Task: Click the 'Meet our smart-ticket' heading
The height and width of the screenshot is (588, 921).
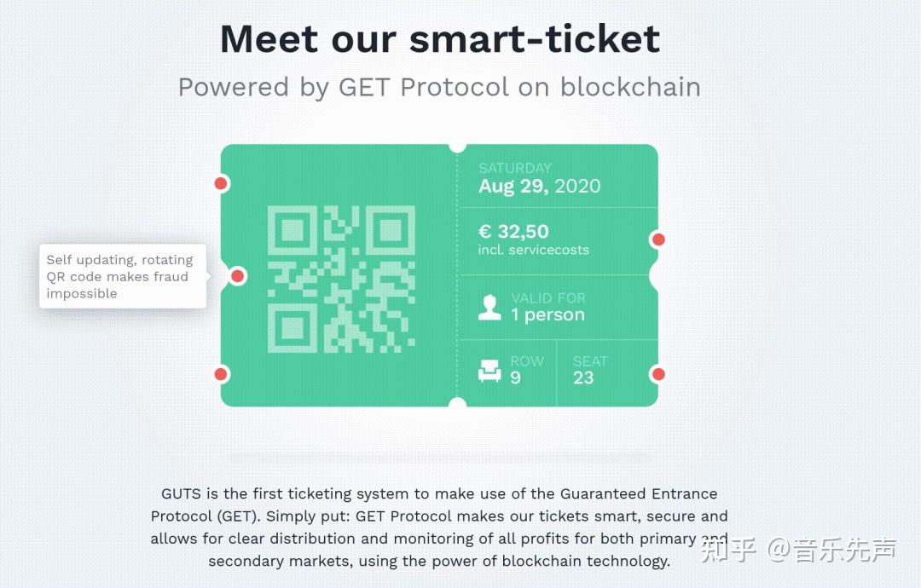Action: (x=440, y=38)
